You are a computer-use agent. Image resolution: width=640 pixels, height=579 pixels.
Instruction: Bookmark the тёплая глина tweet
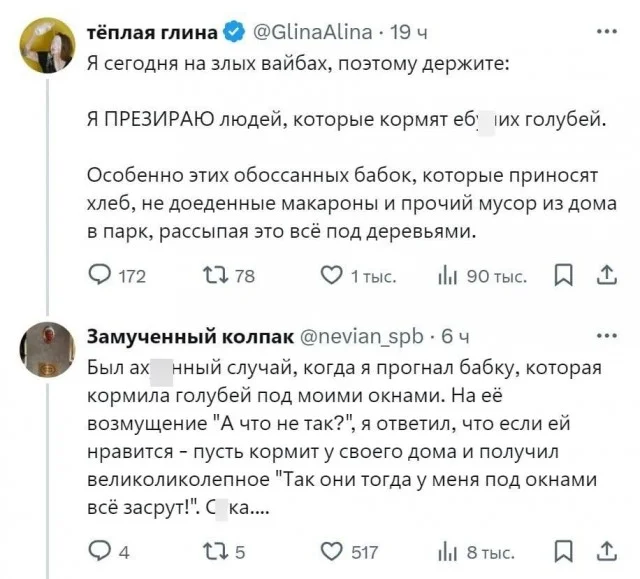tap(563, 276)
